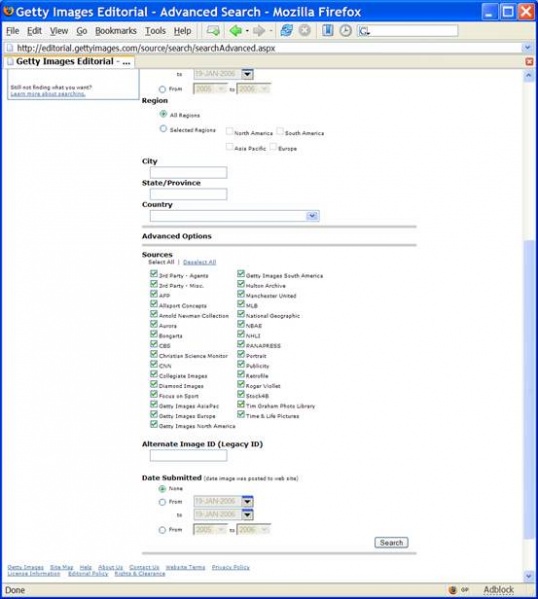538x599 pixels.
Task: Open the Back button history dropdown arrow
Action: pos(247,31)
